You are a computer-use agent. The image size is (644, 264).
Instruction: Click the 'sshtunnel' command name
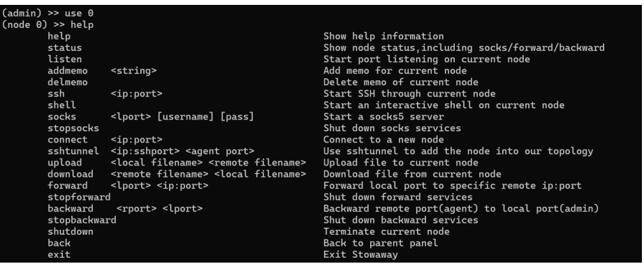73,151
